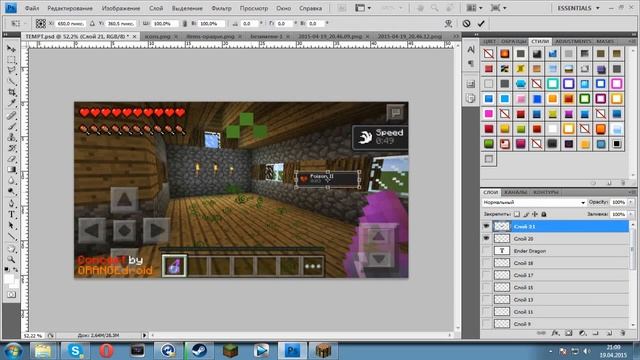Select the Crop tool

coord(11,93)
